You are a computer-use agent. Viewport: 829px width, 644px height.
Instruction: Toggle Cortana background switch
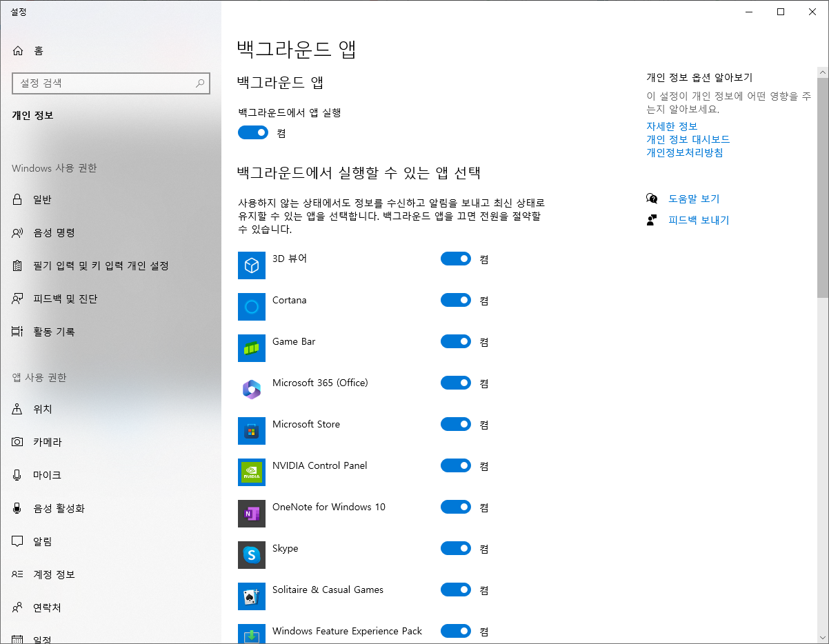tap(456, 300)
